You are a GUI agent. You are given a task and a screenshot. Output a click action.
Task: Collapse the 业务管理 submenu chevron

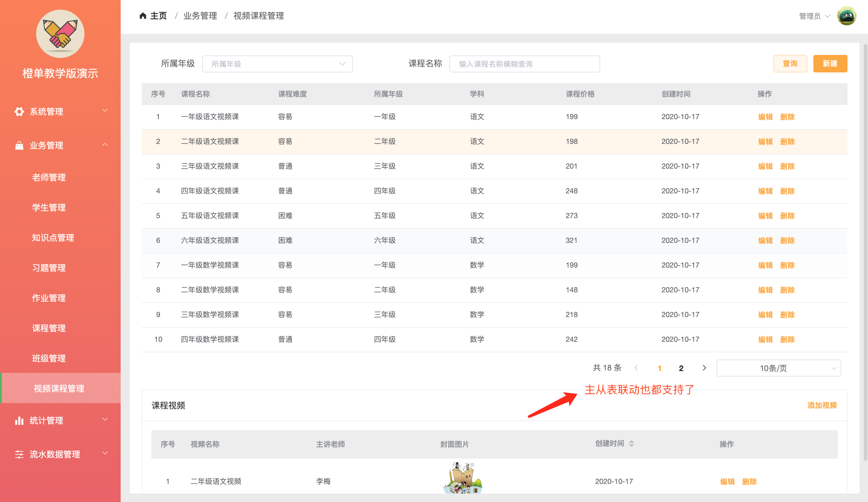[105, 145]
